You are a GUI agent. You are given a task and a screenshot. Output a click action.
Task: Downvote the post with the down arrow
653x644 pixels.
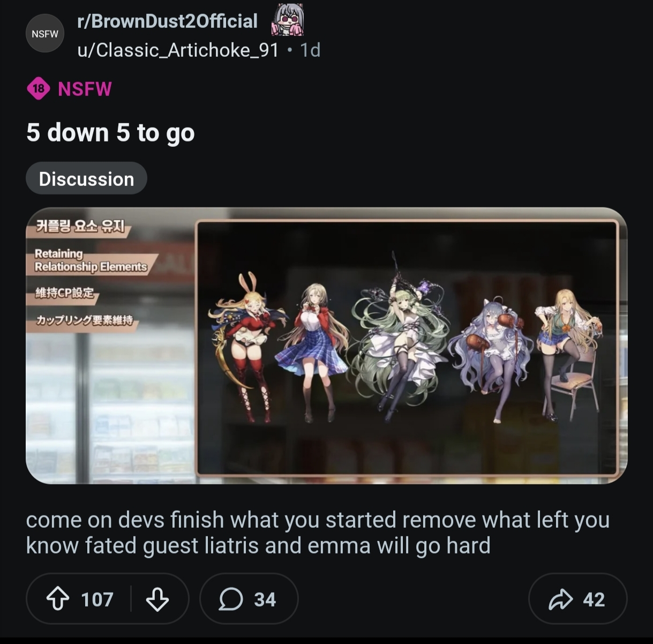(157, 599)
